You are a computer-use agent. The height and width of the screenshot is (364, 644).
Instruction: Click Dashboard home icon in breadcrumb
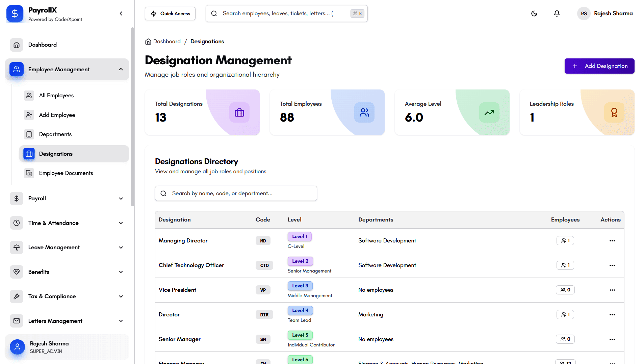point(148,42)
